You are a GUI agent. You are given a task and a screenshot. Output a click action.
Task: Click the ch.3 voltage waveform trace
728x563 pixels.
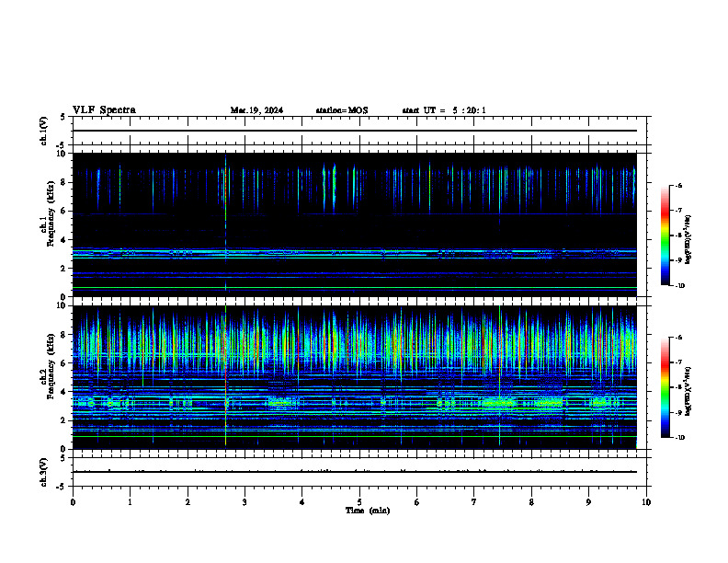click(x=355, y=472)
